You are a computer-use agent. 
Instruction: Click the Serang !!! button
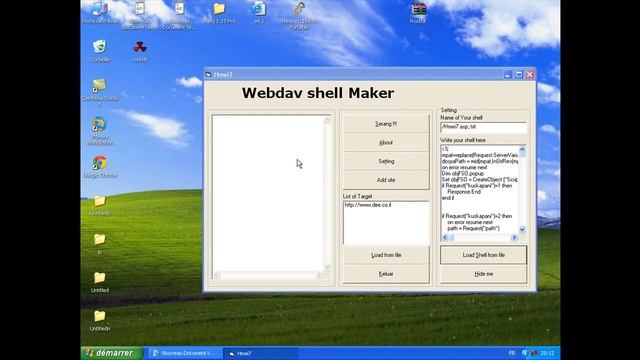(386, 124)
